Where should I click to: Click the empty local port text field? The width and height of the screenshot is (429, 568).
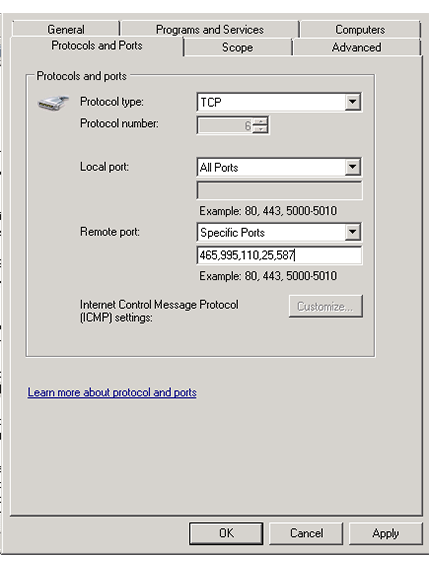point(279,190)
